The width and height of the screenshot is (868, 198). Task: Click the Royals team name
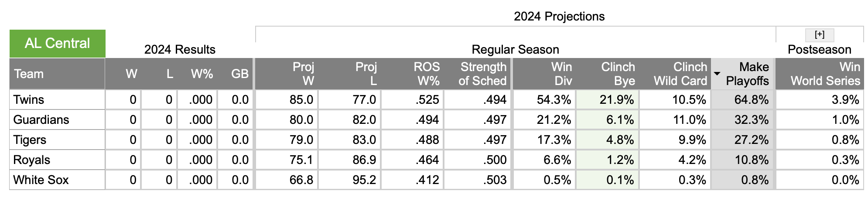(x=32, y=160)
